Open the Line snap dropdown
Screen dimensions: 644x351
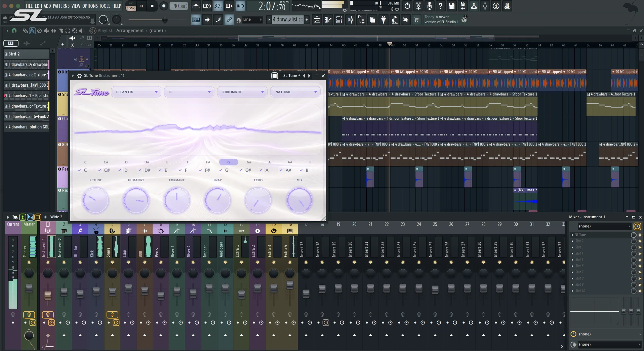(x=252, y=20)
